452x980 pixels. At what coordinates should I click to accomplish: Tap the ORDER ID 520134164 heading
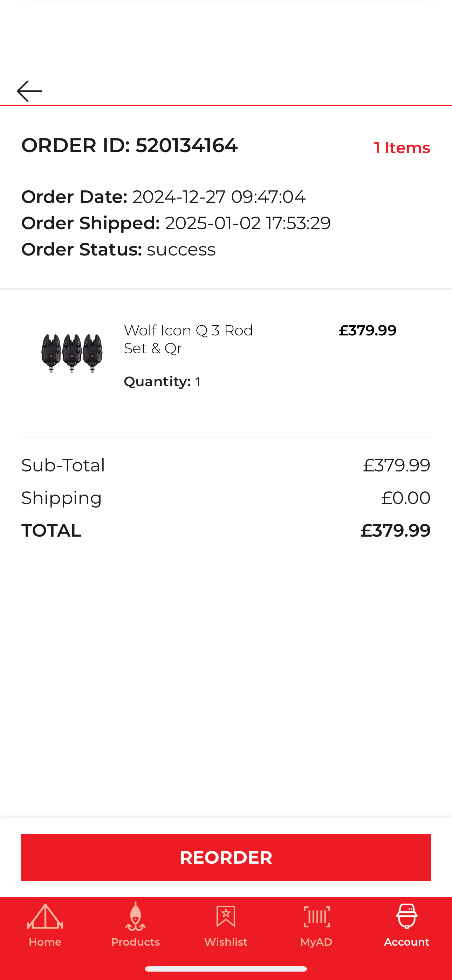(129, 145)
